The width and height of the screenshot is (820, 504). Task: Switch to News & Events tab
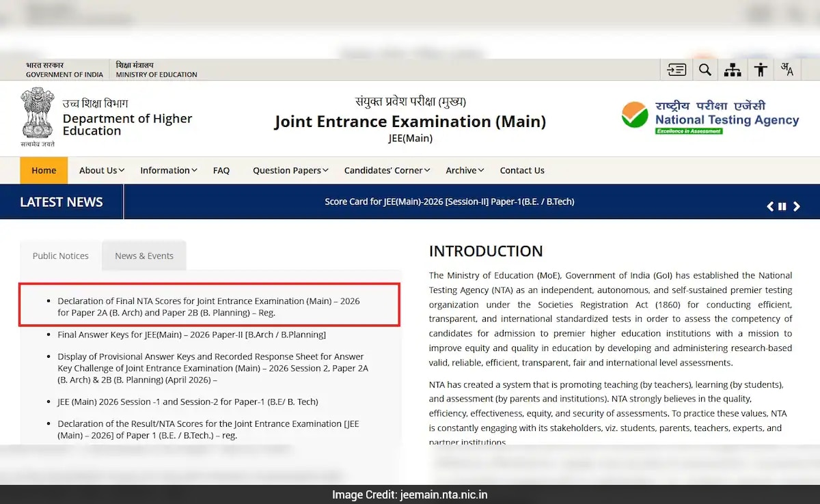(x=144, y=256)
